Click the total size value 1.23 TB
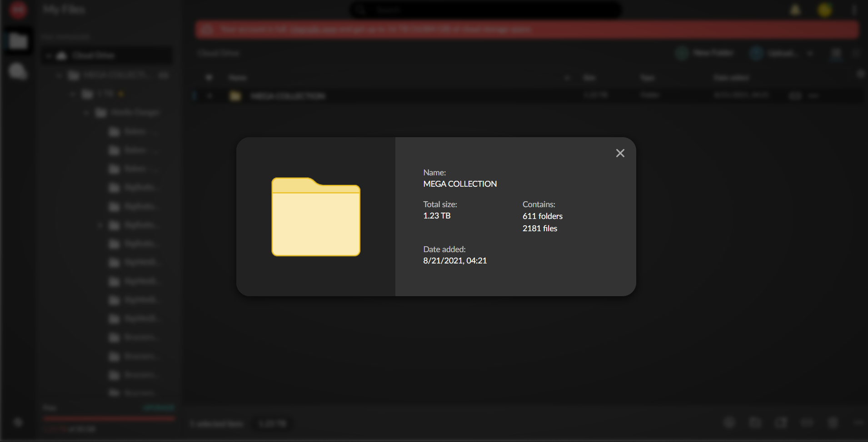This screenshot has height=442, width=868. tap(437, 216)
